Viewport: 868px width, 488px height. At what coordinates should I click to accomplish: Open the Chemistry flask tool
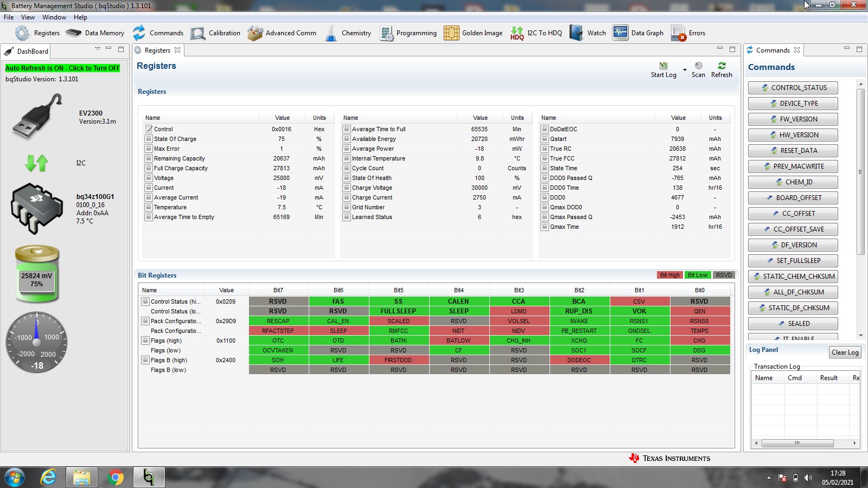[x=348, y=33]
